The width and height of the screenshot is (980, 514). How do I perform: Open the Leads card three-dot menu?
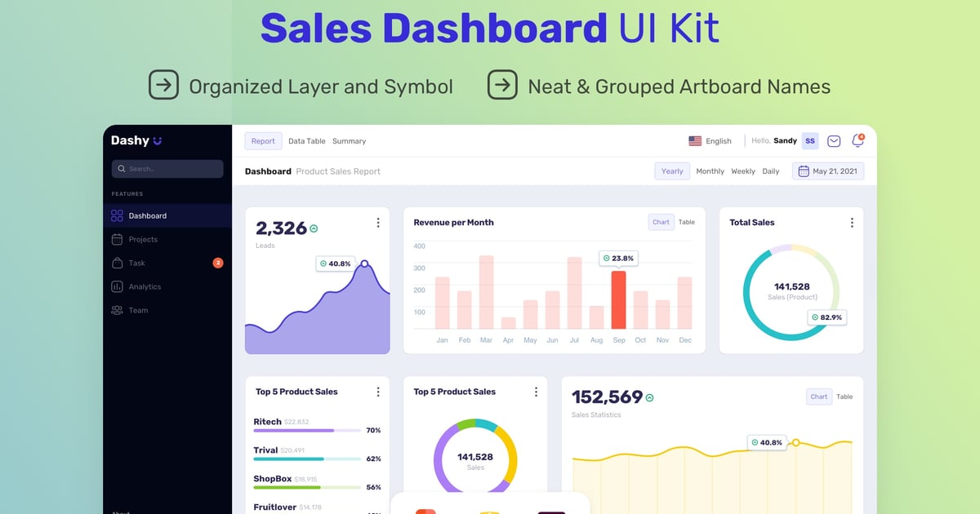377,223
